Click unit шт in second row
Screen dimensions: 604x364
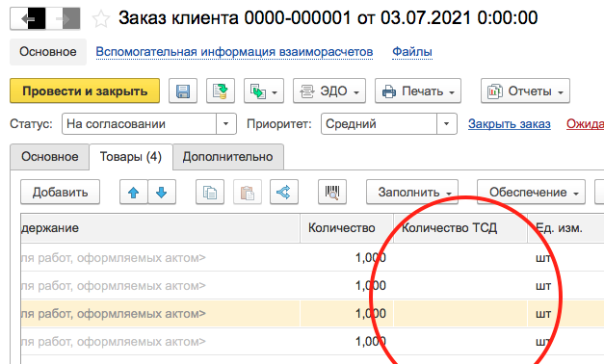coord(543,286)
